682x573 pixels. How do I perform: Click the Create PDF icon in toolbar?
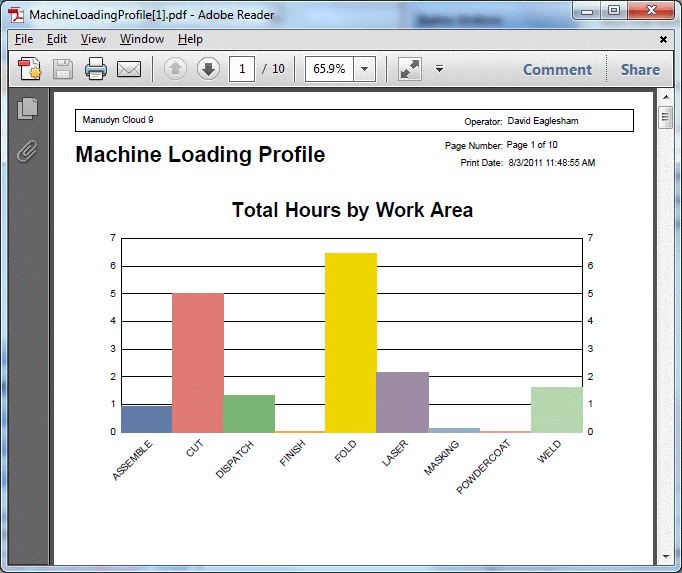pos(29,69)
